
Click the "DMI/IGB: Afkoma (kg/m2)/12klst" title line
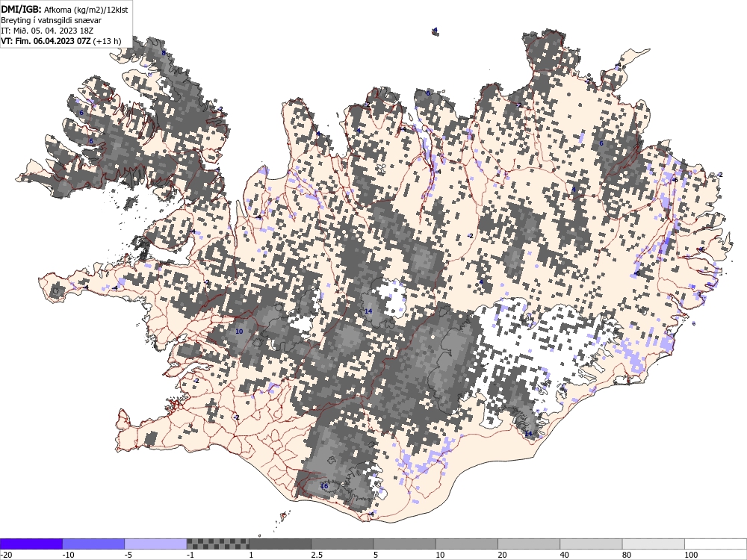point(64,9)
